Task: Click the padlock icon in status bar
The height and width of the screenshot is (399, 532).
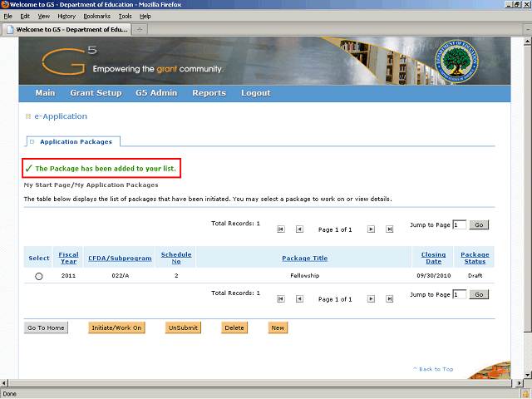Action: pyautogui.click(x=526, y=394)
